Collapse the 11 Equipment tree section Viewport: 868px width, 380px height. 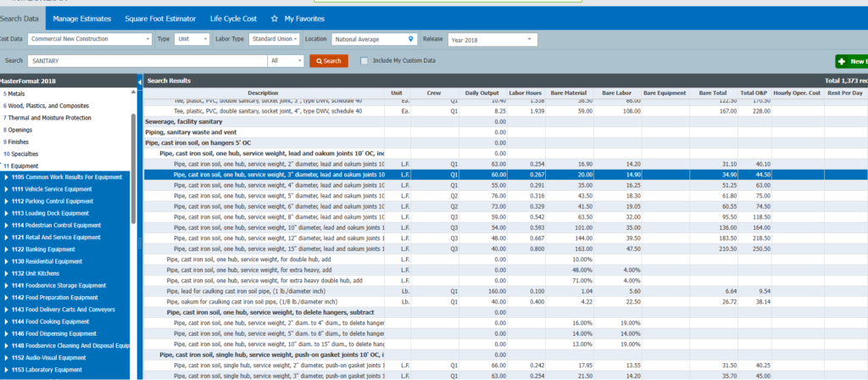[x=1, y=165]
